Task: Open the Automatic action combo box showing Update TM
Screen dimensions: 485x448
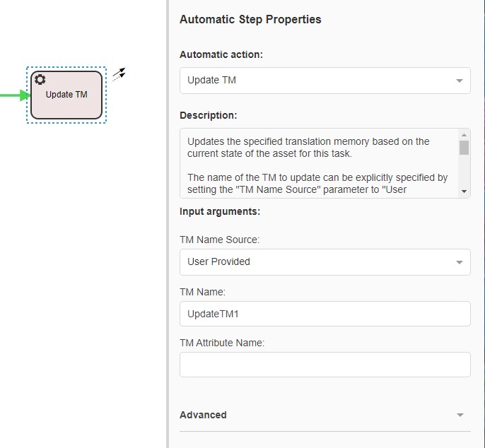Action: (x=318, y=81)
